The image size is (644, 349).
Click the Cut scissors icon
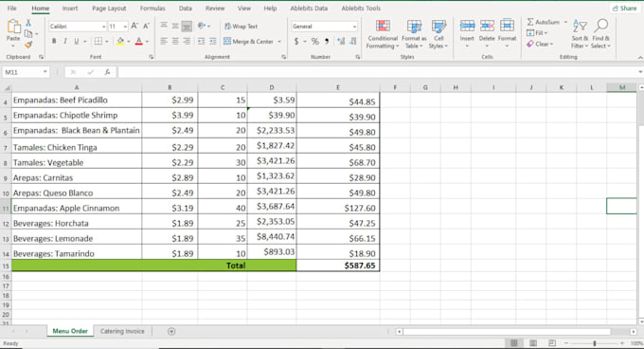pyautogui.click(x=28, y=23)
